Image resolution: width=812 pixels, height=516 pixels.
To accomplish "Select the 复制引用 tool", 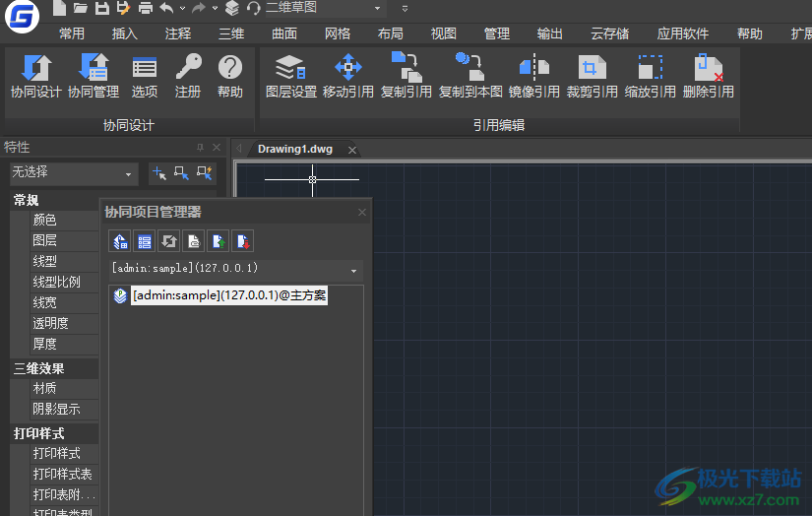I will [406, 77].
